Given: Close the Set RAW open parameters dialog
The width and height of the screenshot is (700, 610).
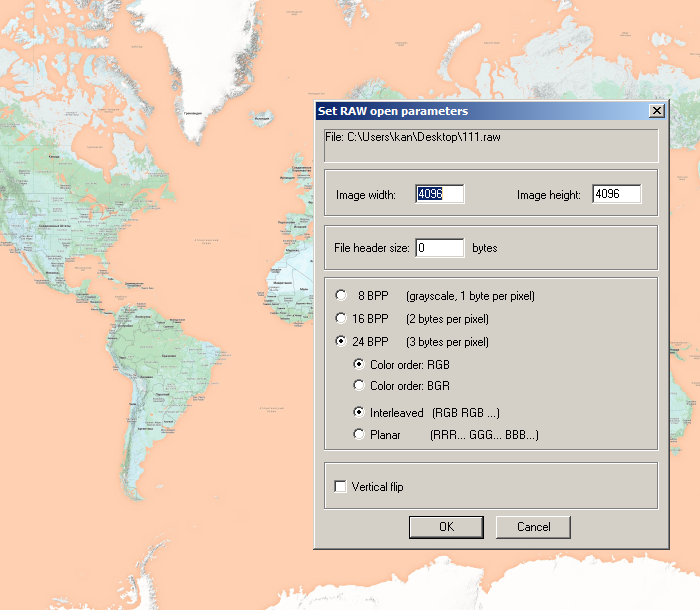Looking at the screenshot, I should tap(656, 111).
